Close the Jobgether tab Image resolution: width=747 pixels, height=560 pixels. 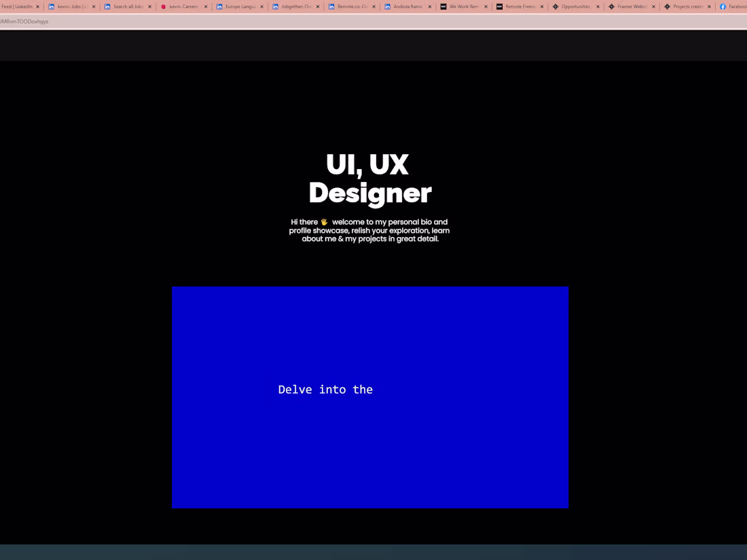[x=318, y=7]
